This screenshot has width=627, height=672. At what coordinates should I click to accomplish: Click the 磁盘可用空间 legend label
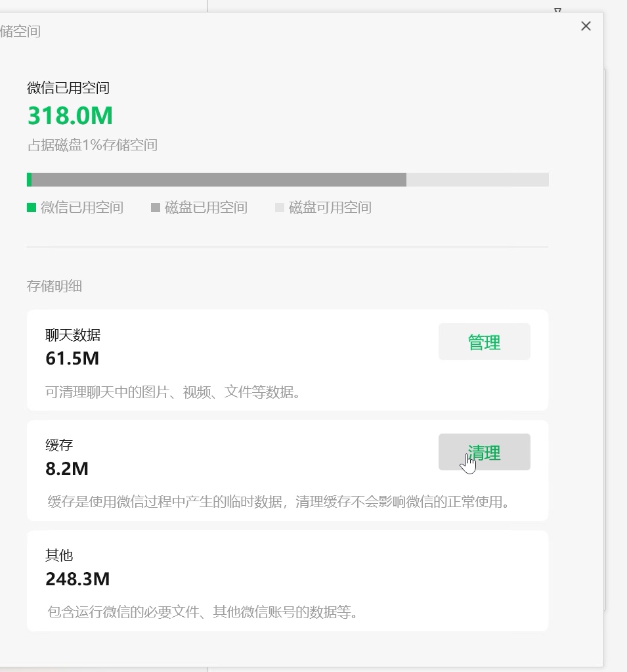[330, 208]
